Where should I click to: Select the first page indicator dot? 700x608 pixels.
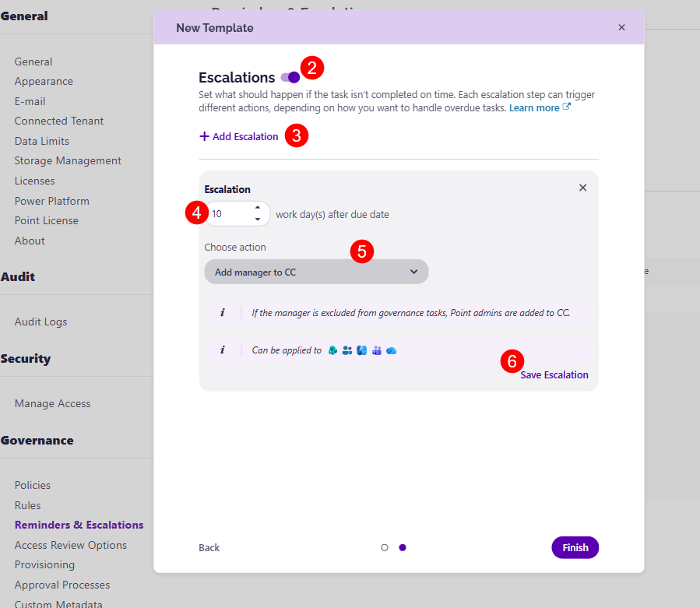click(x=385, y=547)
